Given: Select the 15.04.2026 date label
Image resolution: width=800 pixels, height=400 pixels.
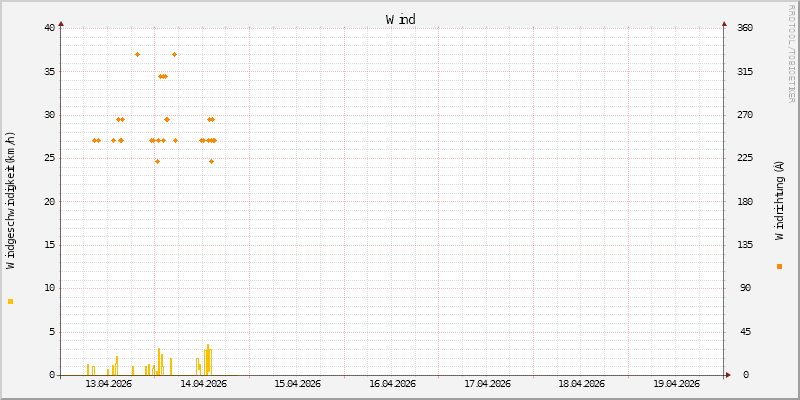Looking at the screenshot, I should (297, 383).
